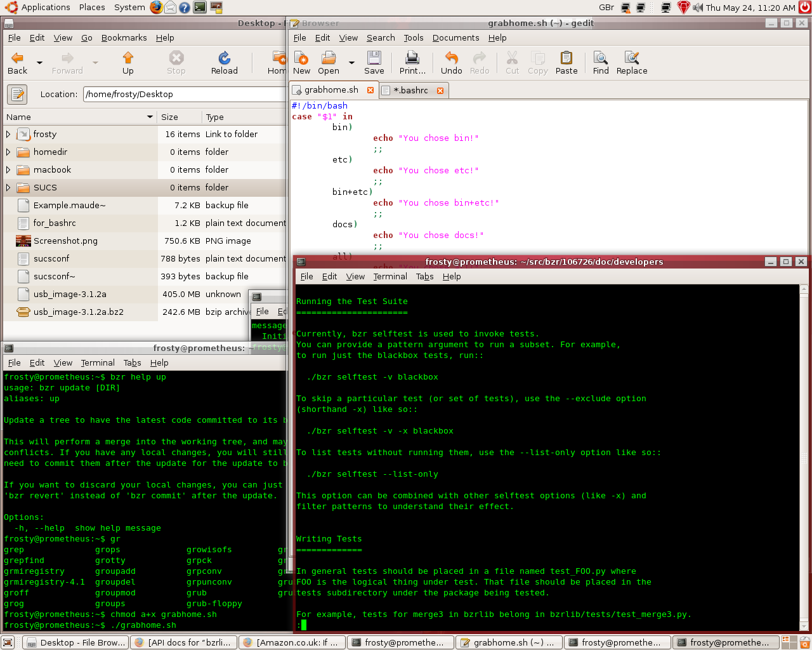Click the Print icon in gedit
This screenshot has width=812, height=650.
412,63
